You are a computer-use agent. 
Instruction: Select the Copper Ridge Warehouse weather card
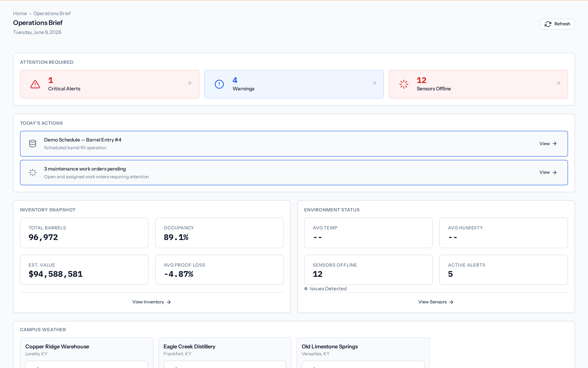tap(87, 353)
